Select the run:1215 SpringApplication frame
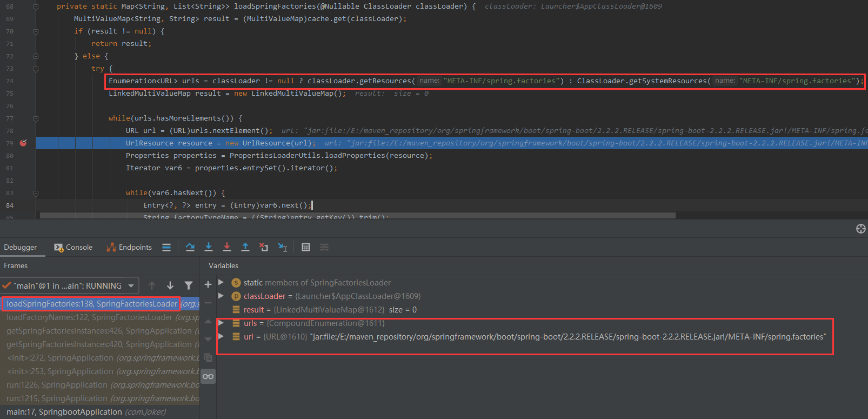The width and height of the screenshot is (868, 419). [x=101, y=398]
